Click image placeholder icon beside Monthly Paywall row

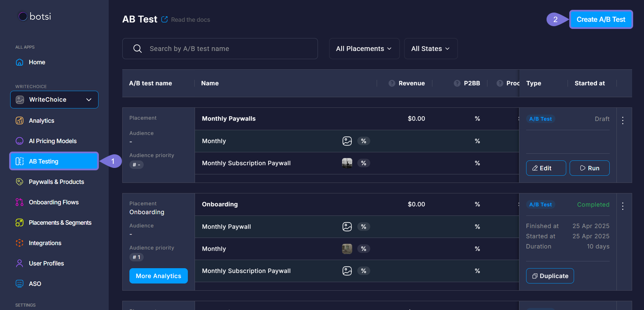pos(347,227)
